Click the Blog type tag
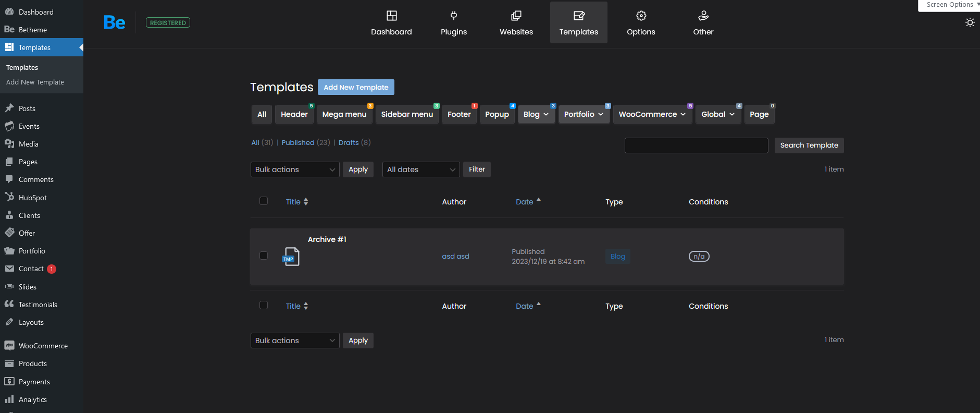Image resolution: width=980 pixels, height=413 pixels. (617, 256)
